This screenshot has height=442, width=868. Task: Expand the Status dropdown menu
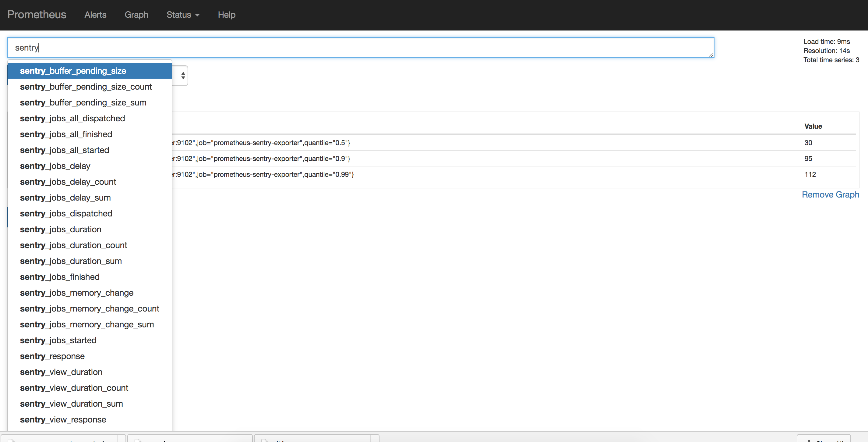[x=183, y=15]
